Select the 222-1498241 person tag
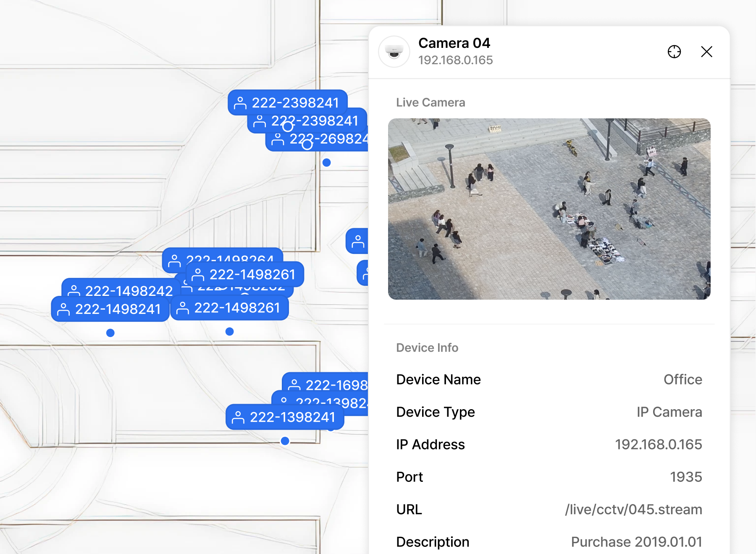The width and height of the screenshot is (756, 554). click(110, 309)
